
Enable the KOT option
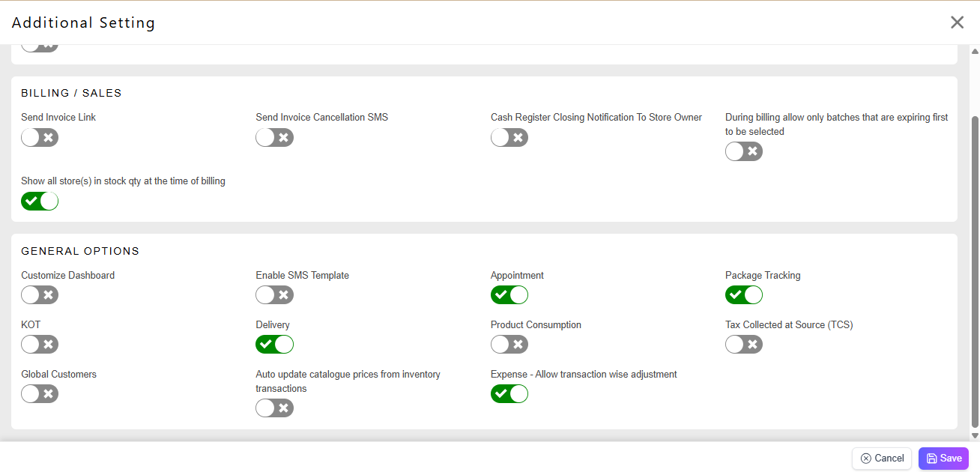coord(40,345)
